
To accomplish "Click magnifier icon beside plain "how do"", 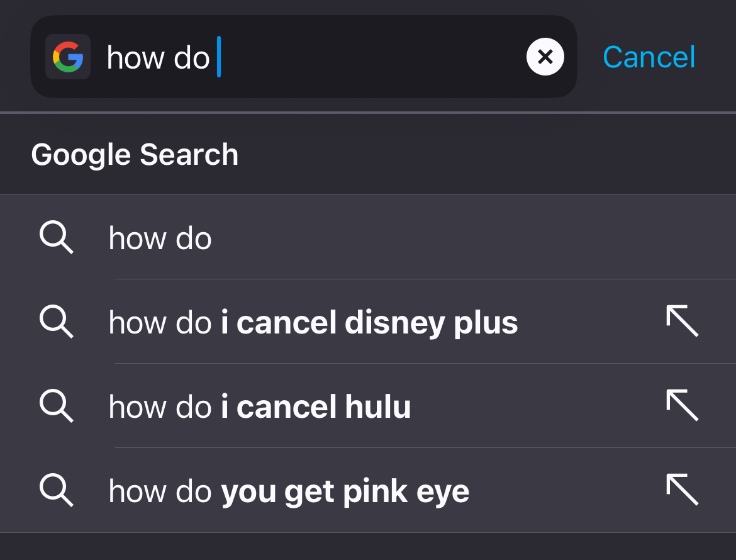I will coord(56,238).
